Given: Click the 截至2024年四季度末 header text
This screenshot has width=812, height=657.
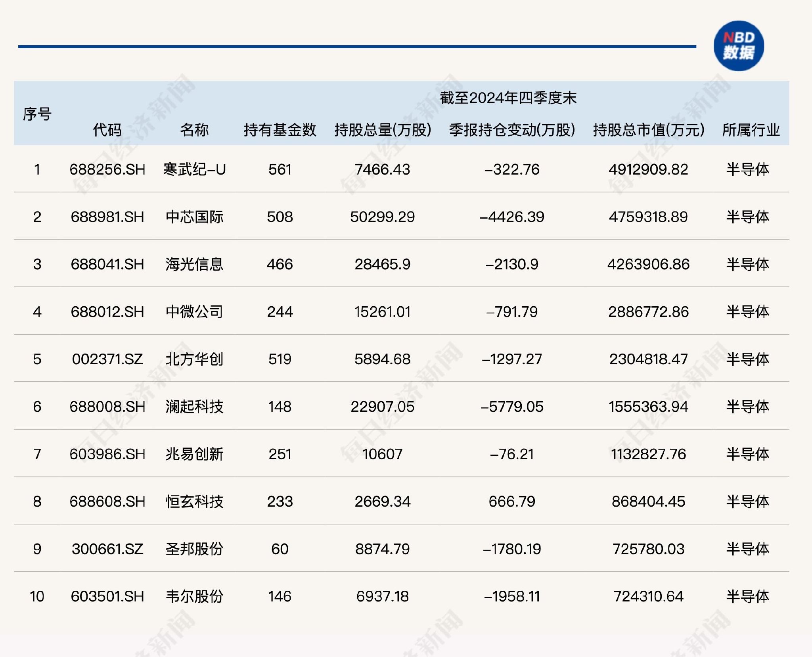Looking at the screenshot, I should (x=508, y=98).
